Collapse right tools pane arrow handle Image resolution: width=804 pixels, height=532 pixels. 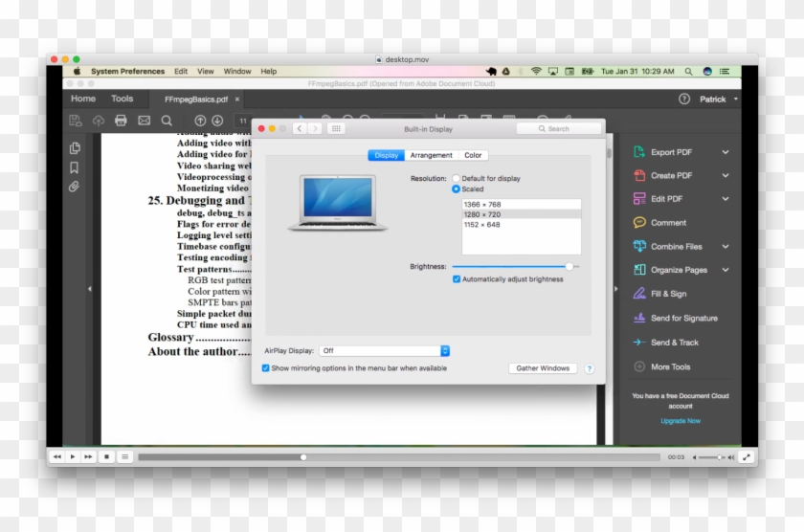click(x=615, y=289)
